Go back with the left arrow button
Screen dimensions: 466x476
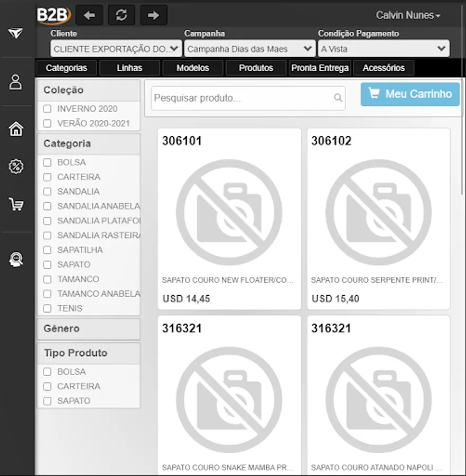coord(89,15)
